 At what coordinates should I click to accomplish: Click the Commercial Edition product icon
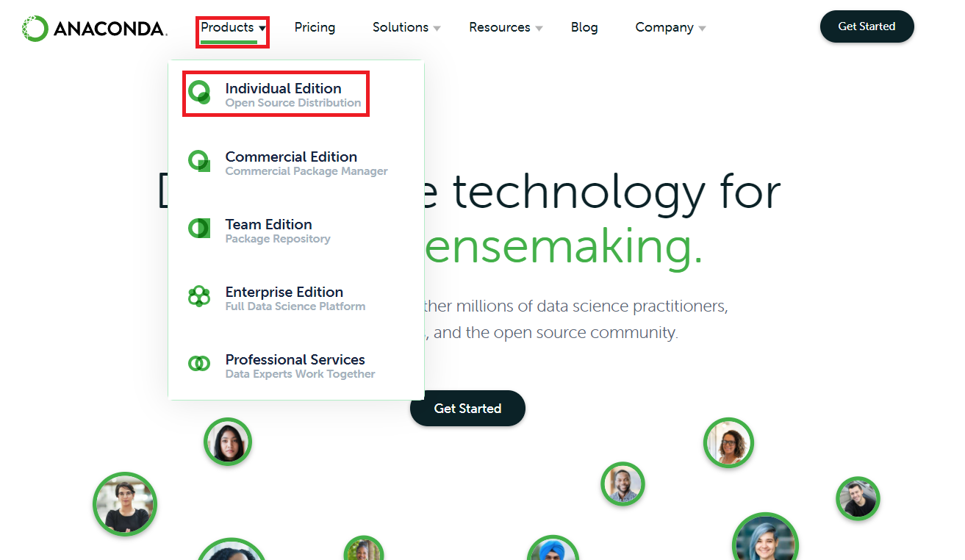tap(199, 162)
